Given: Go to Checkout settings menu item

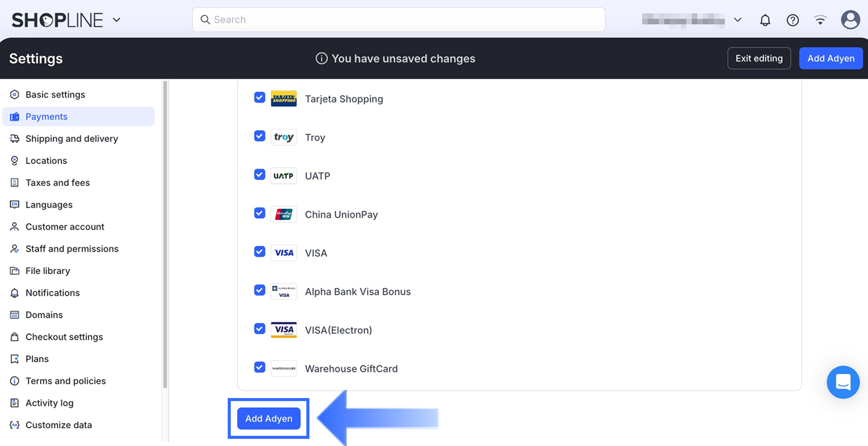Looking at the screenshot, I should (x=64, y=337).
